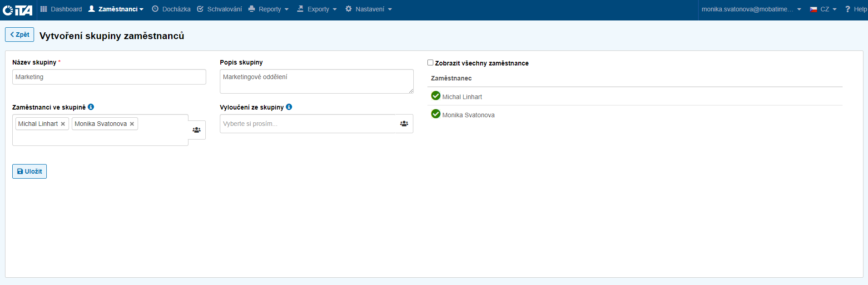The image size is (868, 285).
Task: Enable Zobrazit všechny zaměstnance checkbox
Action: coord(430,63)
